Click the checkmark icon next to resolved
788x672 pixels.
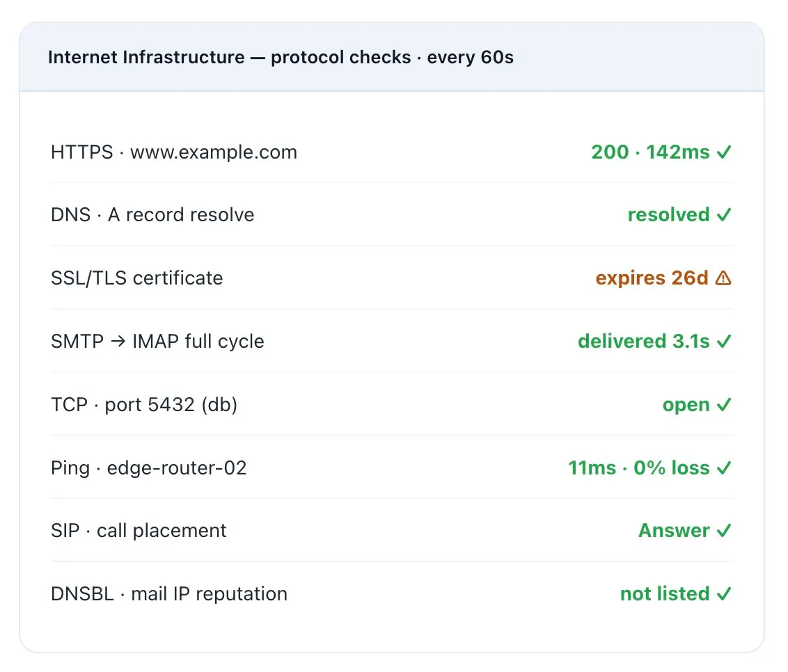click(x=724, y=215)
